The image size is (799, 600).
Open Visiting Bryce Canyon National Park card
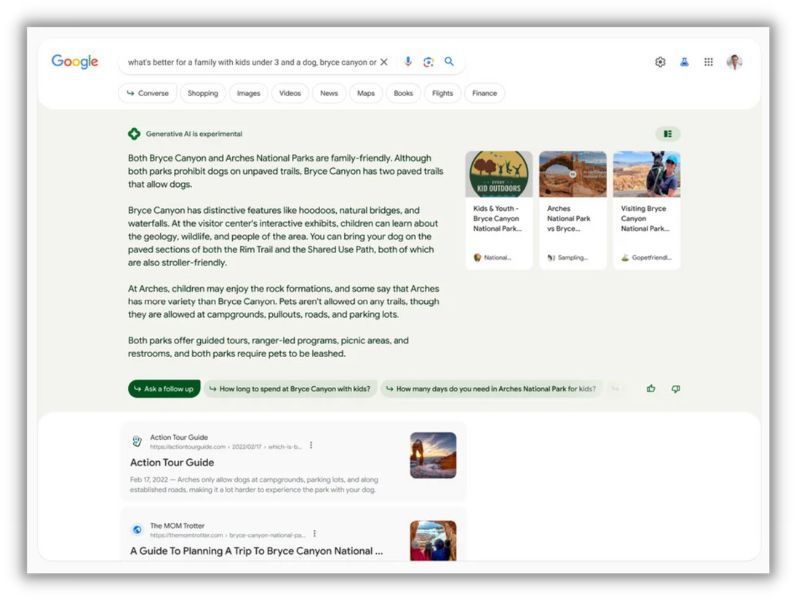coord(647,210)
